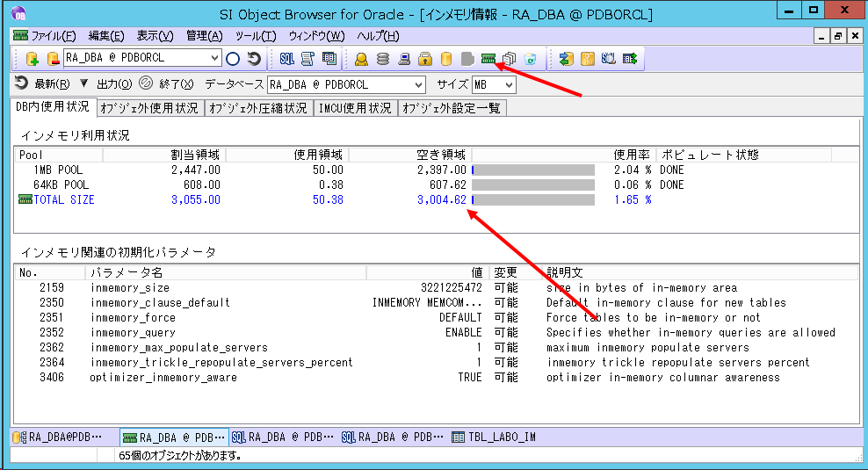868x470 pixels.
Task: Switch to the オブジェクト圧縮状況 tab
Action: click(258, 108)
